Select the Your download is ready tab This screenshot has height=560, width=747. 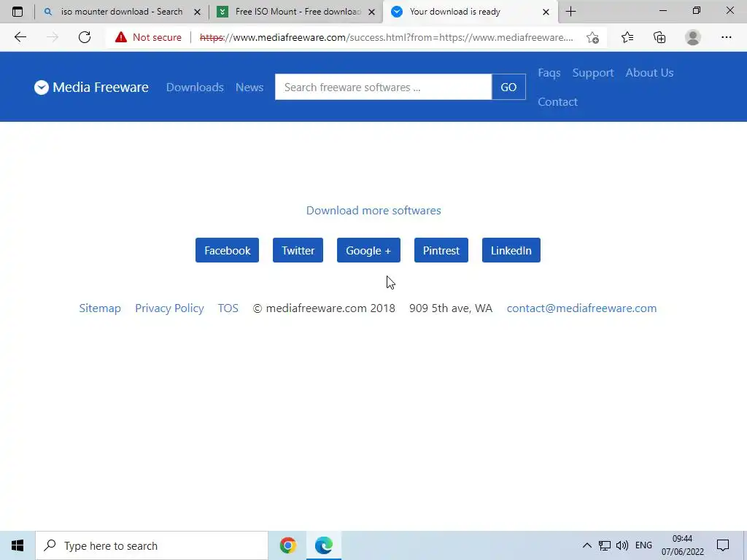coord(469,12)
